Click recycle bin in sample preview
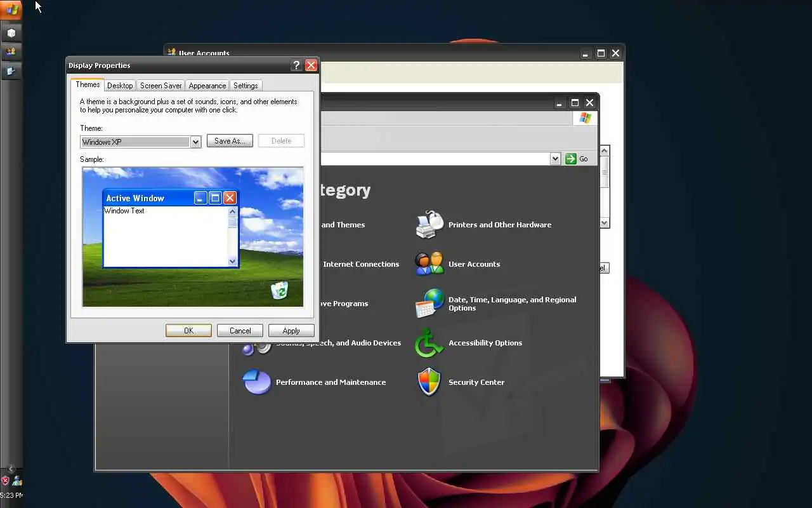The width and height of the screenshot is (812, 508). click(x=279, y=290)
